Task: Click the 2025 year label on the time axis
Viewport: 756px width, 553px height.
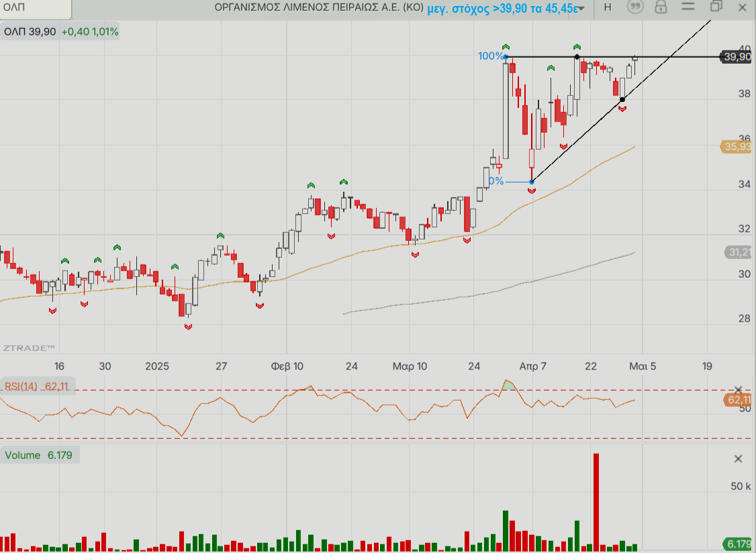Action: click(x=157, y=366)
